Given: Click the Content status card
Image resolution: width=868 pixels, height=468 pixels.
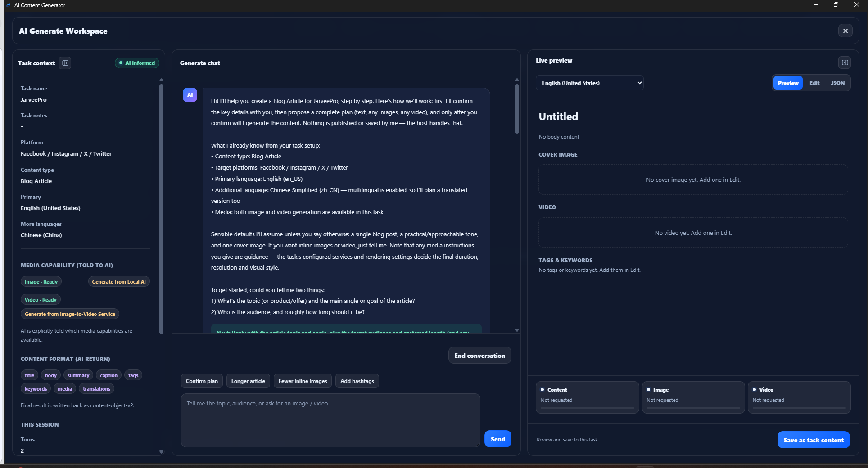Looking at the screenshot, I should tap(587, 397).
